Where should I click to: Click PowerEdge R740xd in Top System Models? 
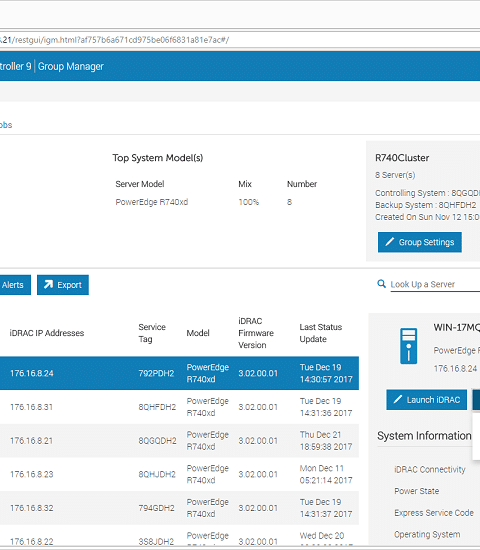(x=152, y=202)
